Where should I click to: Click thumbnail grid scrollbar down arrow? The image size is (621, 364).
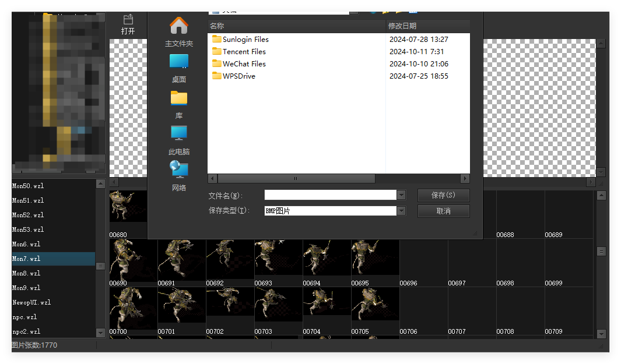601,334
